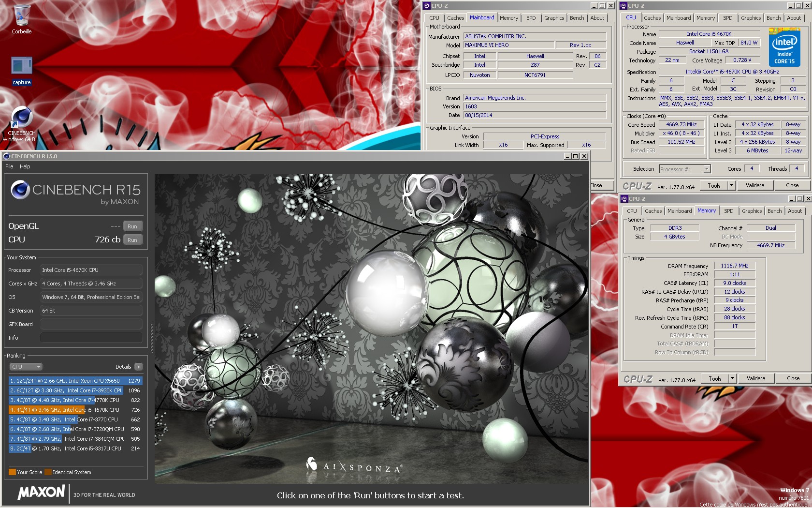Click the GFX Board field

click(x=91, y=324)
